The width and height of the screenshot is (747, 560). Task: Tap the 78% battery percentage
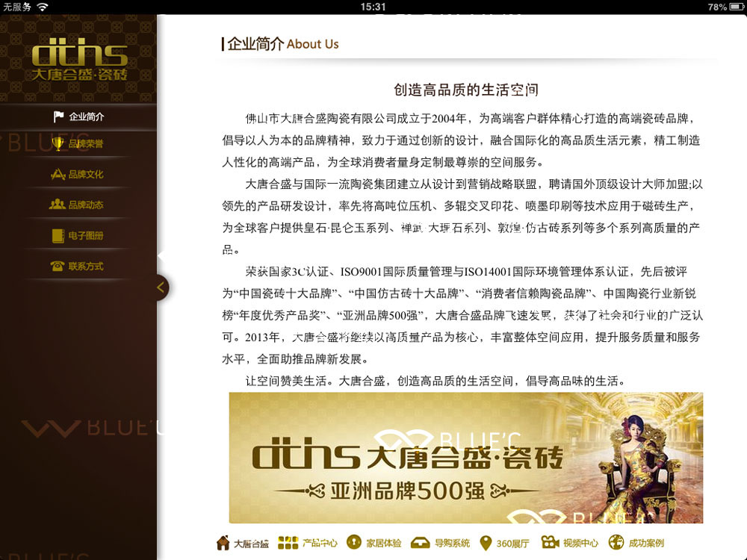pos(717,7)
